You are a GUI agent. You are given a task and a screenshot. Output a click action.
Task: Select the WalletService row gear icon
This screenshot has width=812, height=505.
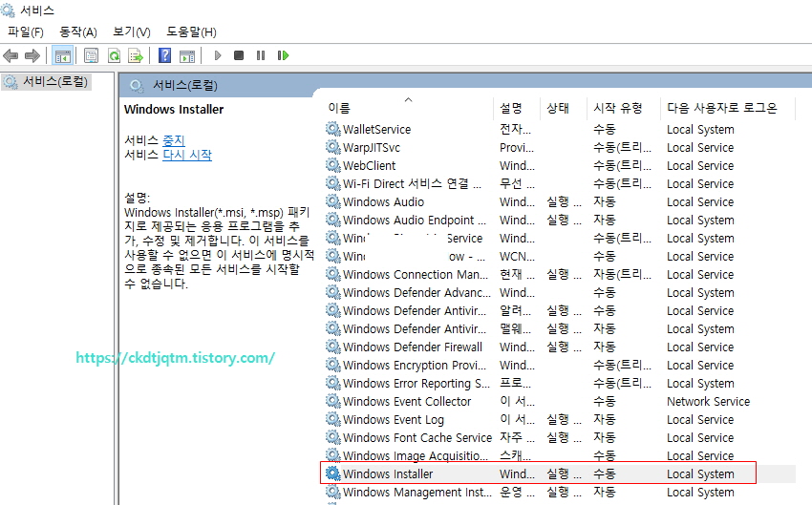pos(333,129)
